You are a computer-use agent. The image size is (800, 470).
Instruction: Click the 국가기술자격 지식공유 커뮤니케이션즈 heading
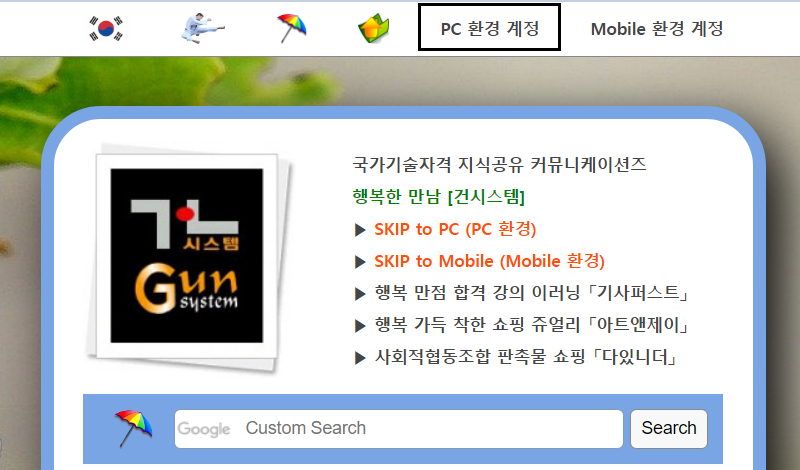499,164
